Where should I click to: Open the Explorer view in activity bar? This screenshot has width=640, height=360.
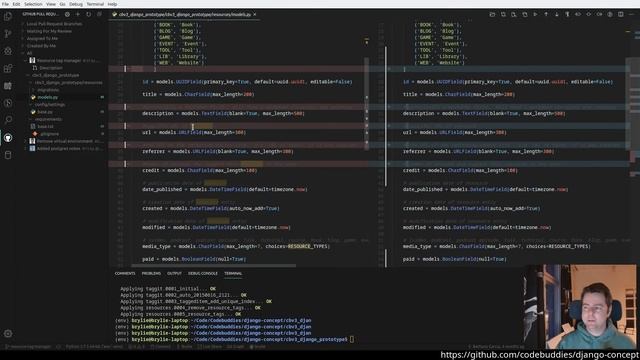(x=8, y=17)
